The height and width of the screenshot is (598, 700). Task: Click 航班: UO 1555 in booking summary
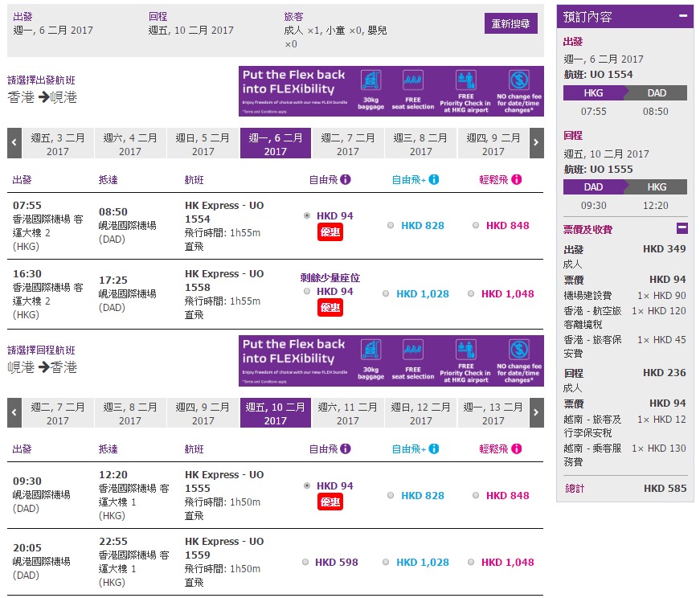598,170
